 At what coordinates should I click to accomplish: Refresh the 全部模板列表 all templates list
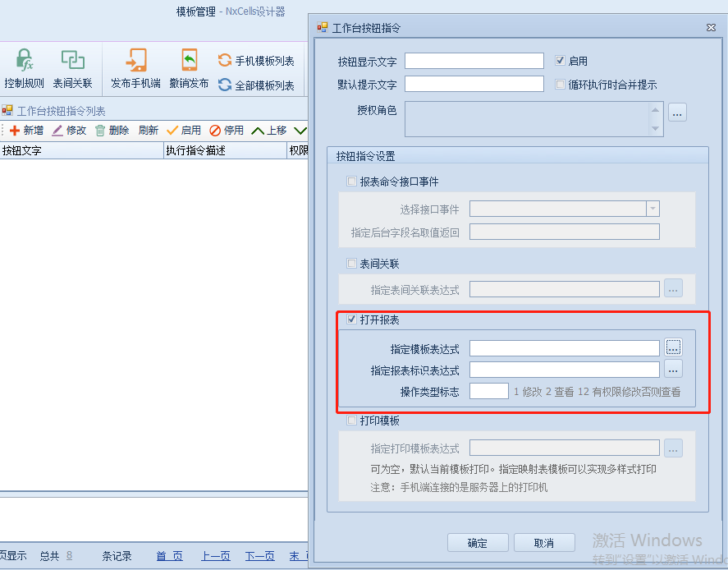point(255,85)
